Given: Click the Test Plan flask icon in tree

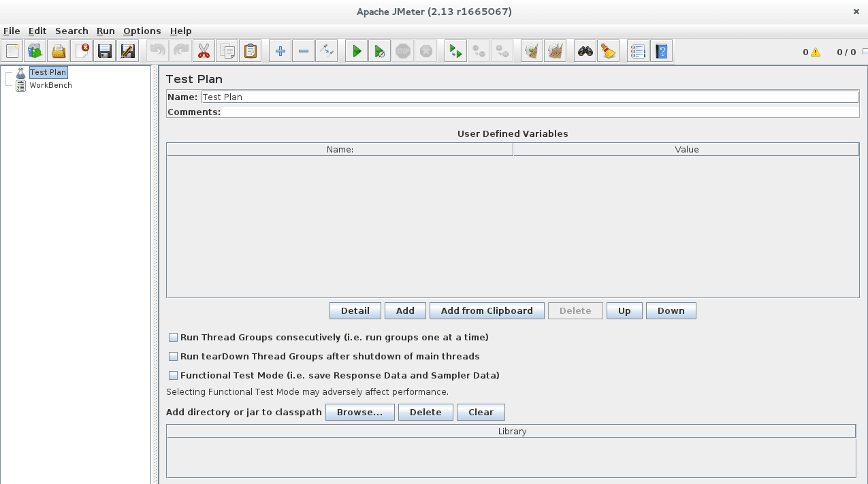Looking at the screenshot, I should point(21,72).
